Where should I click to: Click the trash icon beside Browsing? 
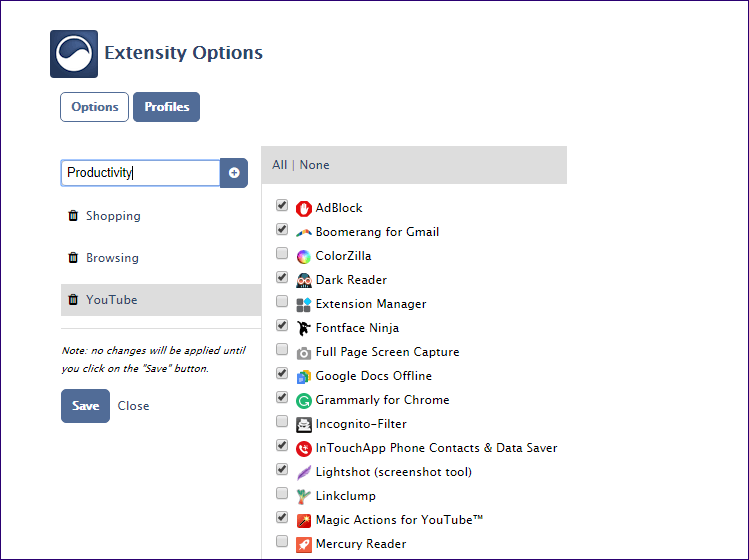(73, 258)
